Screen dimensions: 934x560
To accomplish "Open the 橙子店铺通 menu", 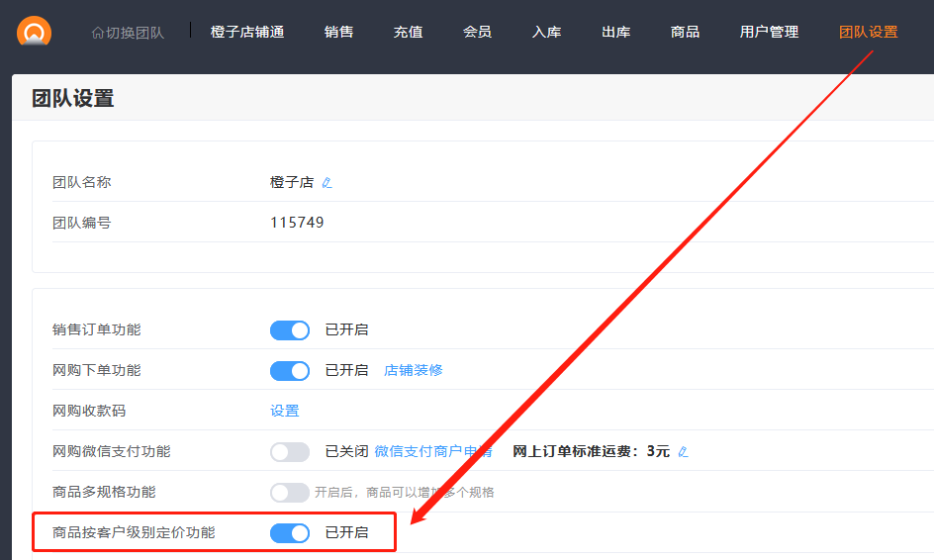I will pos(247,32).
